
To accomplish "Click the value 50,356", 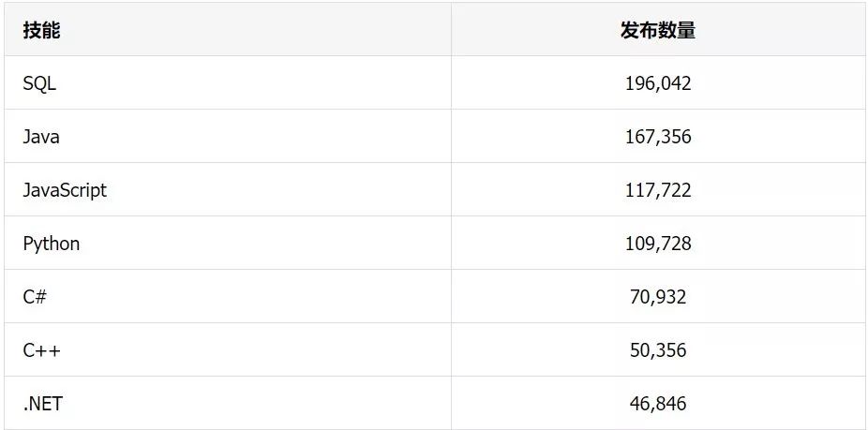I will click(658, 350).
